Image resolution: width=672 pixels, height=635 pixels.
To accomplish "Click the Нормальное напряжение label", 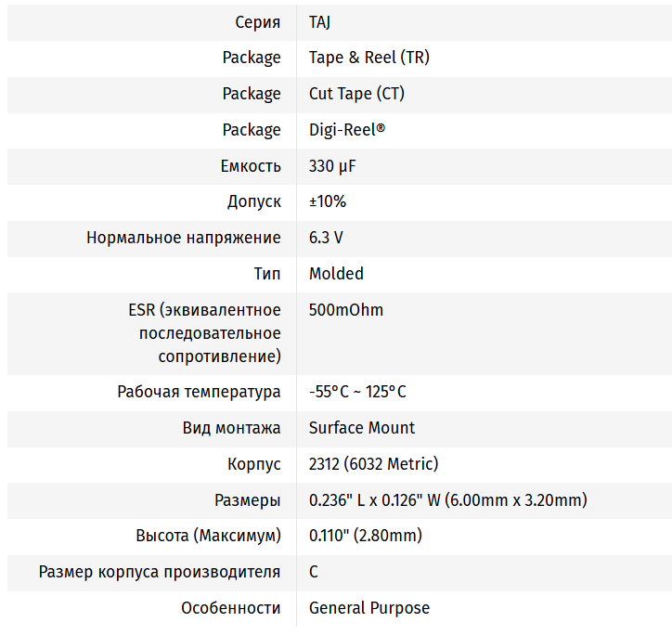I will click(184, 238).
